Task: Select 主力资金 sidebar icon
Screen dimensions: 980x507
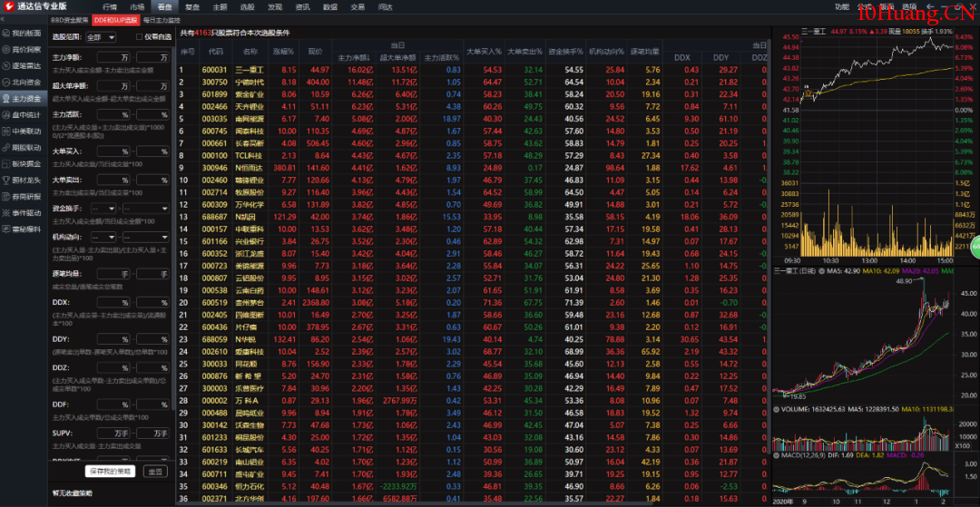Action: [5, 98]
